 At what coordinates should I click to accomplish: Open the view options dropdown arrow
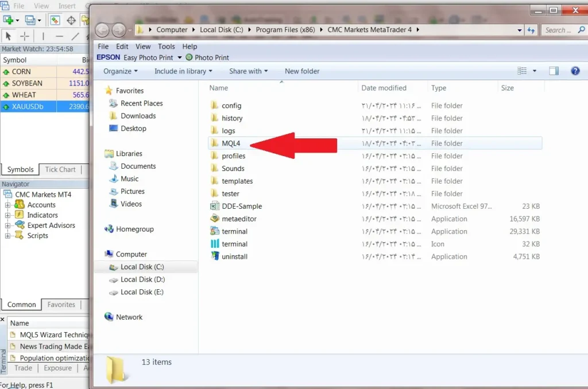click(x=535, y=71)
